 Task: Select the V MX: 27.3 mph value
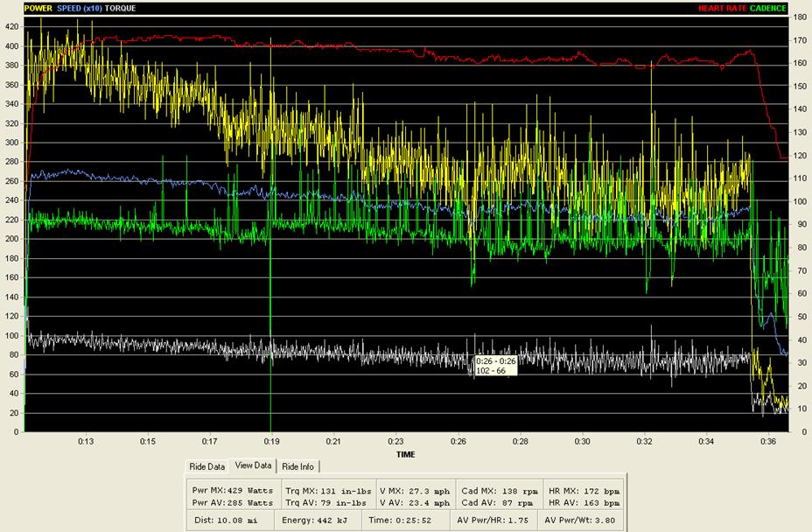[x=414, y=491]
